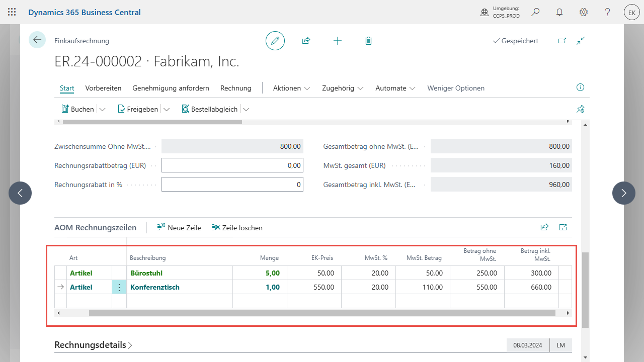The image size is (644, 362).
Task: Click the MwSt. gesamt value 160,00
Action: point(501,165)
